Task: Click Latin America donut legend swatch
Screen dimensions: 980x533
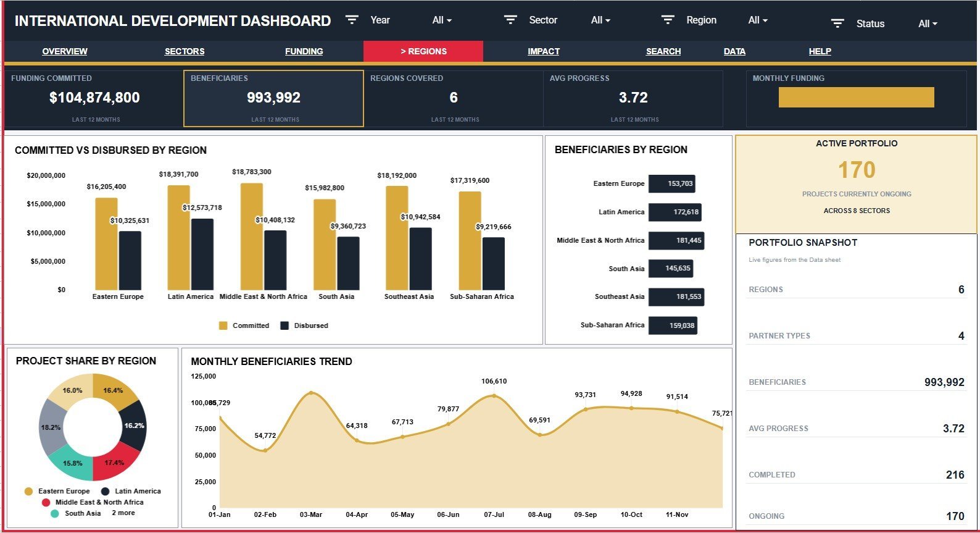Action: pyautogui.click(x=105, y=491)
